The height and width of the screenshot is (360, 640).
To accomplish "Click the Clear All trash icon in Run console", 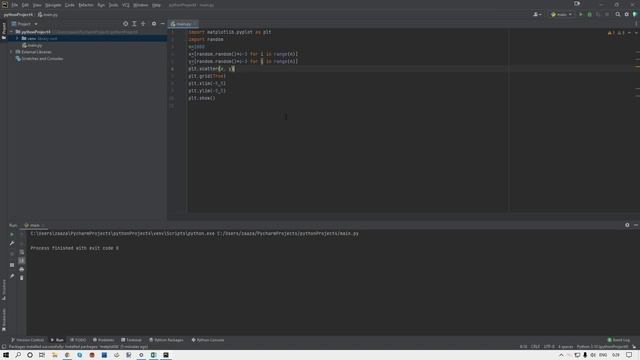I will [22, 278].
